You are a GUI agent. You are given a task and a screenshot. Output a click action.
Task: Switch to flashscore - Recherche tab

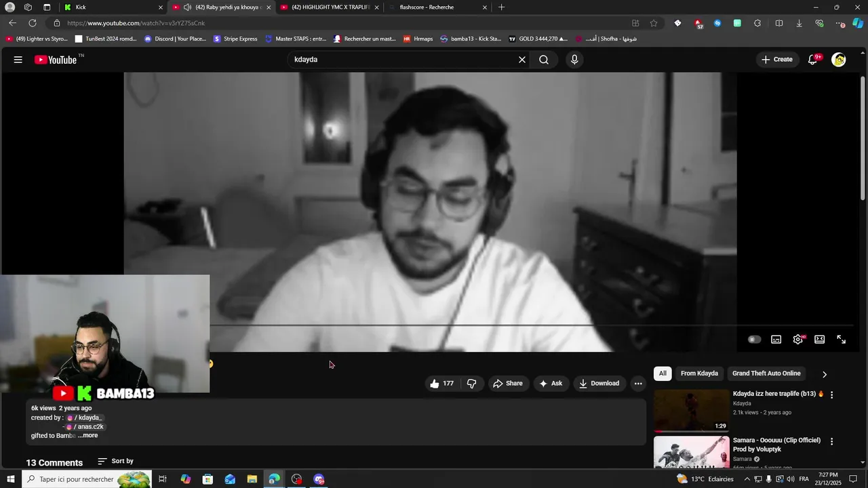437,7
